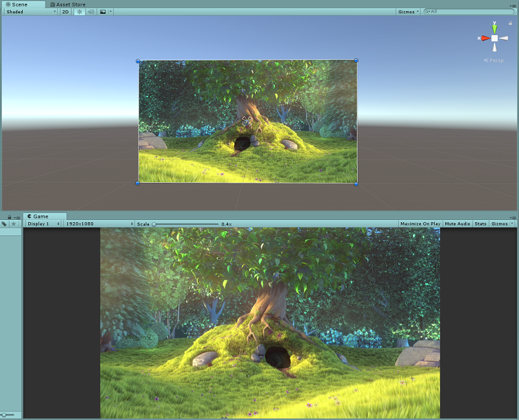Click the red X axis cone
Screen dimensions: 519x420
[x=486, y=38]
